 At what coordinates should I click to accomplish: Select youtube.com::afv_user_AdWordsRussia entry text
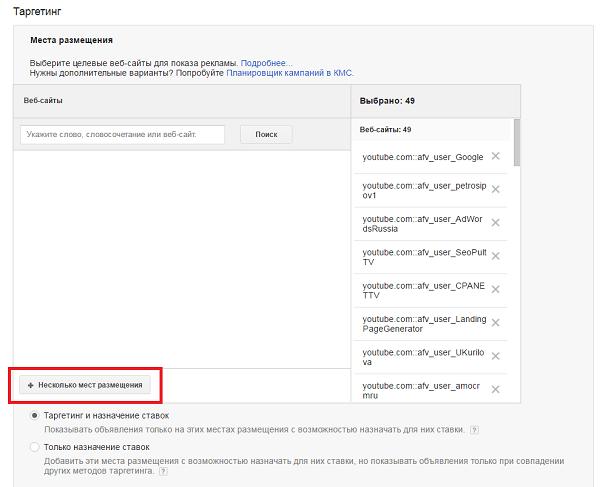[x=422, y=224]
